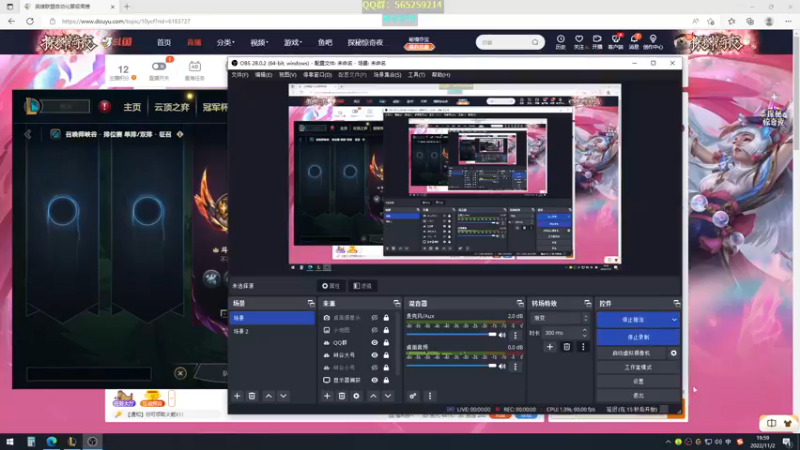Adjust 300 ms duration stepper arrows
Viewport: 800px width, 450px height.
585,333
